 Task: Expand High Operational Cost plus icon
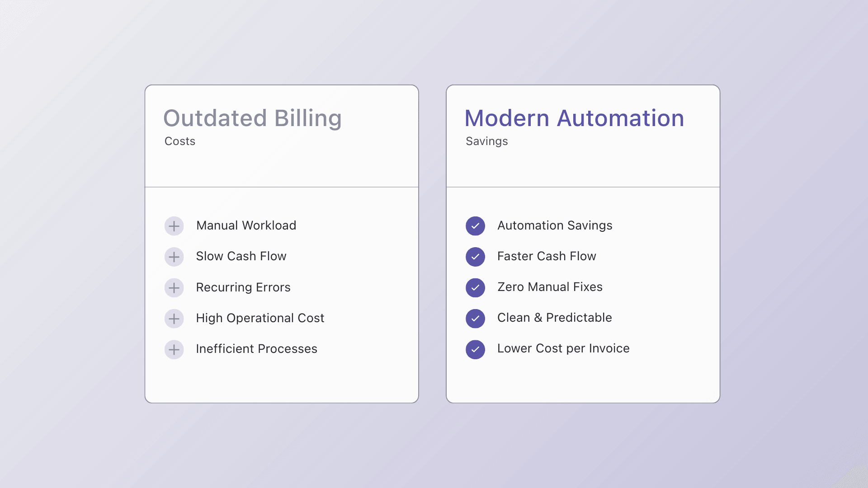pos(174,319)
